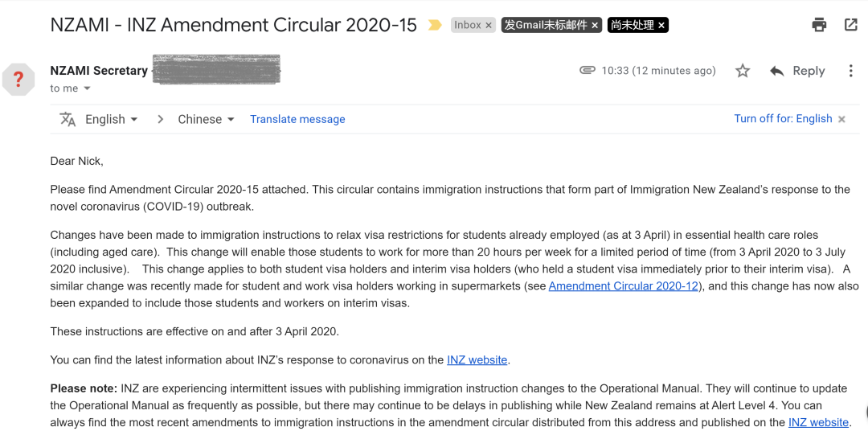
Task: Remove the 发Gmail未标邮件 label
Action: 595,26
